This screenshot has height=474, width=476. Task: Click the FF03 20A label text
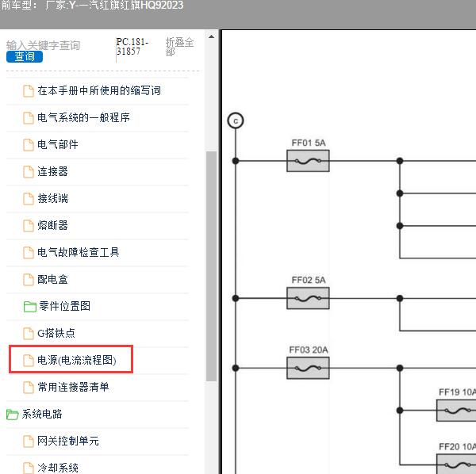tap(309, 350)
